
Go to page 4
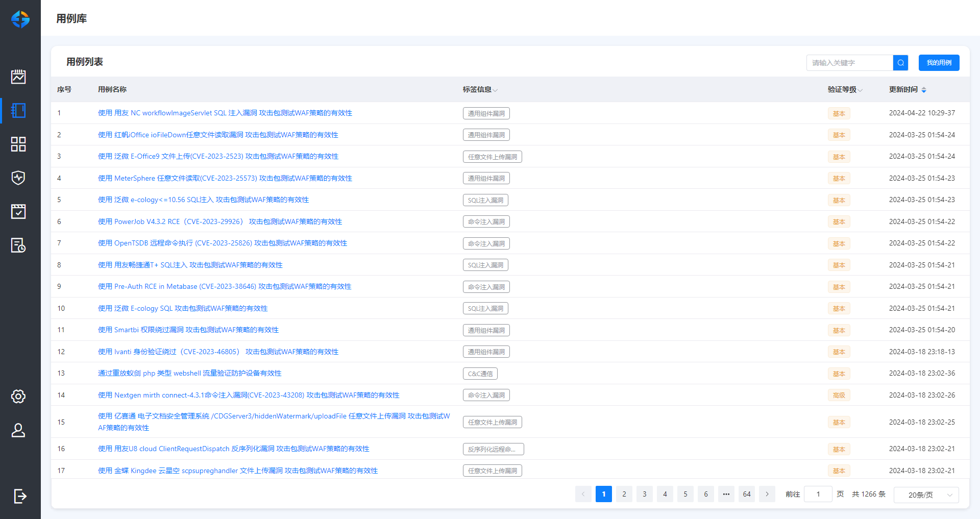coord(665,494)
